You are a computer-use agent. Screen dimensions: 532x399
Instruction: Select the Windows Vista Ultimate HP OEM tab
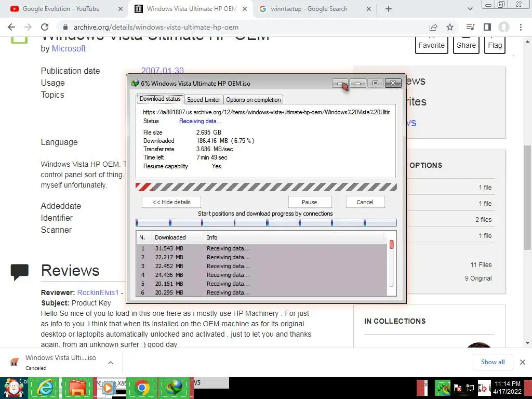(191, 9)
